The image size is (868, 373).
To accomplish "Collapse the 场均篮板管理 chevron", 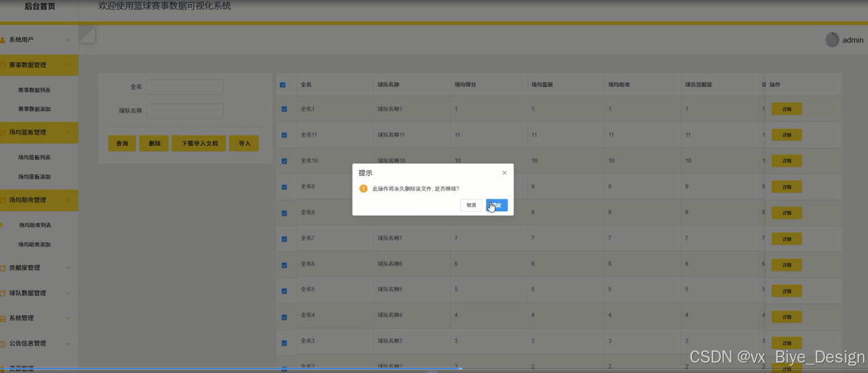I will 68,132.
